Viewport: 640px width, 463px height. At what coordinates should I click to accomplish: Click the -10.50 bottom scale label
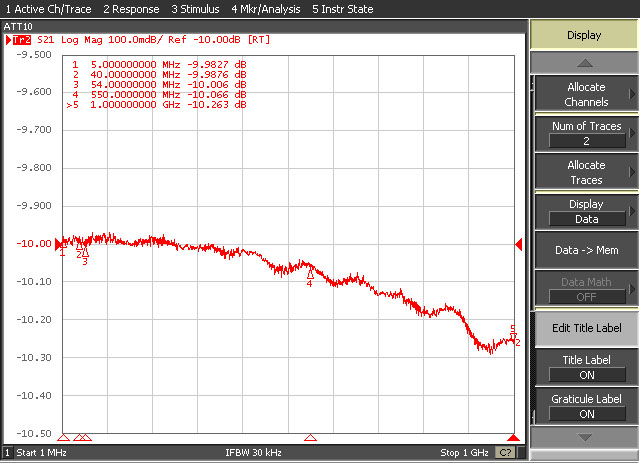point(34,433)
